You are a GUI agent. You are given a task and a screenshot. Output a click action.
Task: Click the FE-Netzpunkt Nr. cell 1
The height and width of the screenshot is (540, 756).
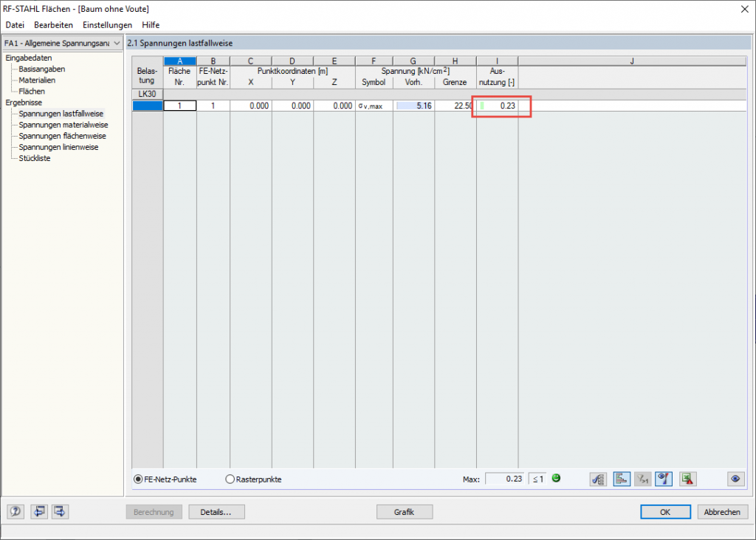click(x=213, y=106)
